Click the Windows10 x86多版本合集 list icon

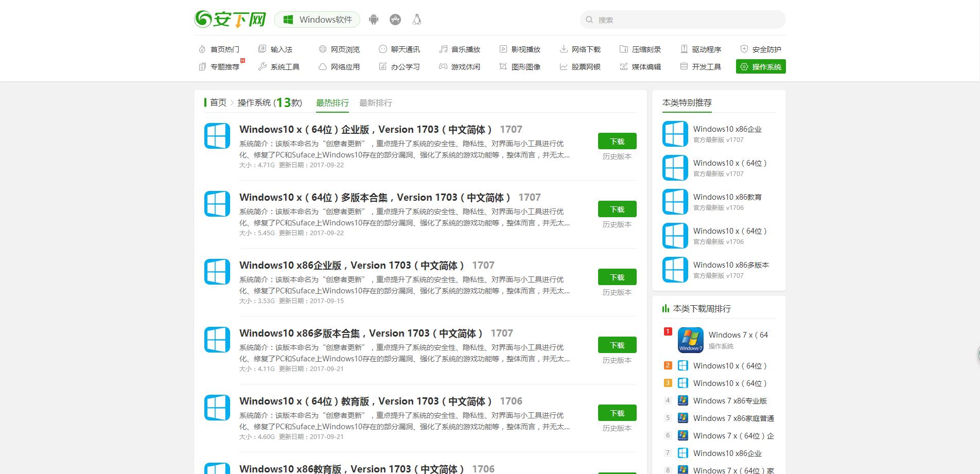217,340
